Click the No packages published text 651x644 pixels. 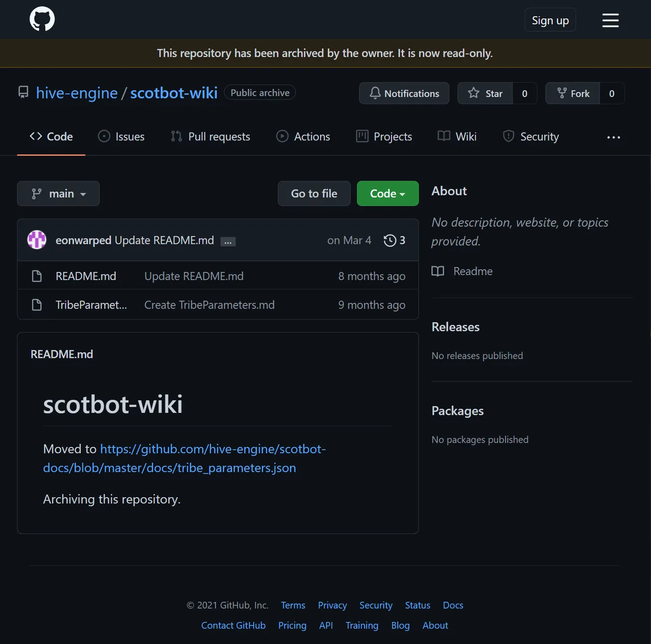click(x=480, y=440)
